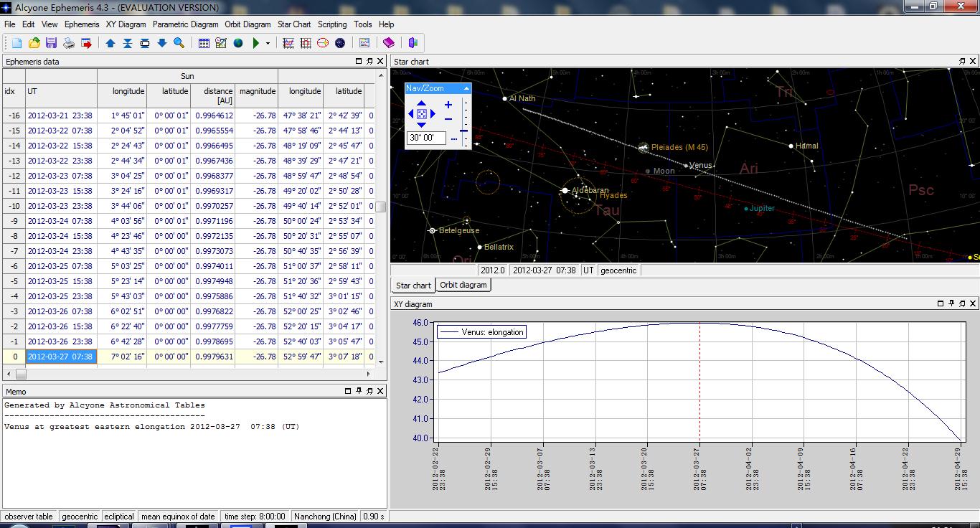Pin the Ephemeris data panel
This screenshot has width=980, height=528.
tap(369, 62)
